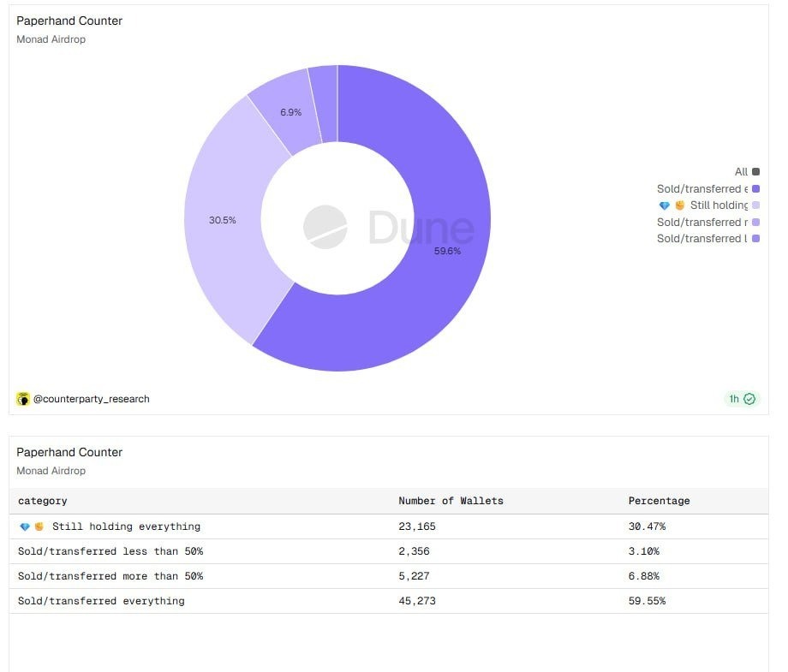Open the Paperhand Counter chart title
This screenshot has width=788, height=672.
coord(69,21)
